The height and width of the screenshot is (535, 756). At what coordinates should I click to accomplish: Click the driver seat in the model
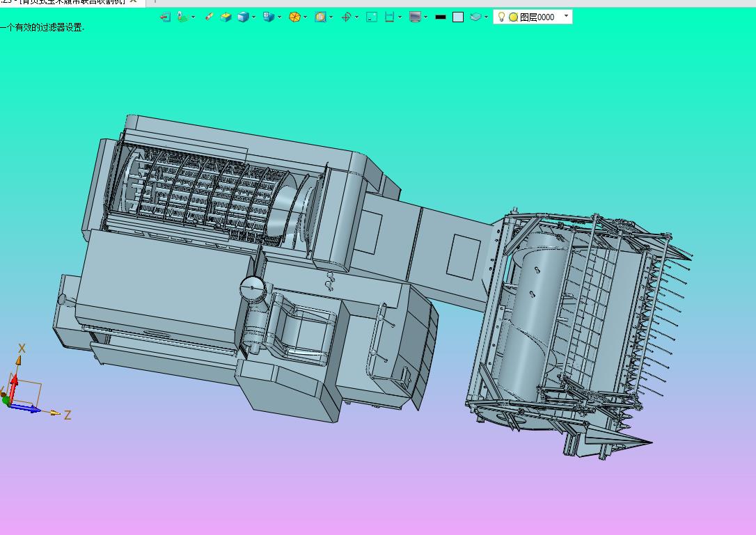pos(301,328)
